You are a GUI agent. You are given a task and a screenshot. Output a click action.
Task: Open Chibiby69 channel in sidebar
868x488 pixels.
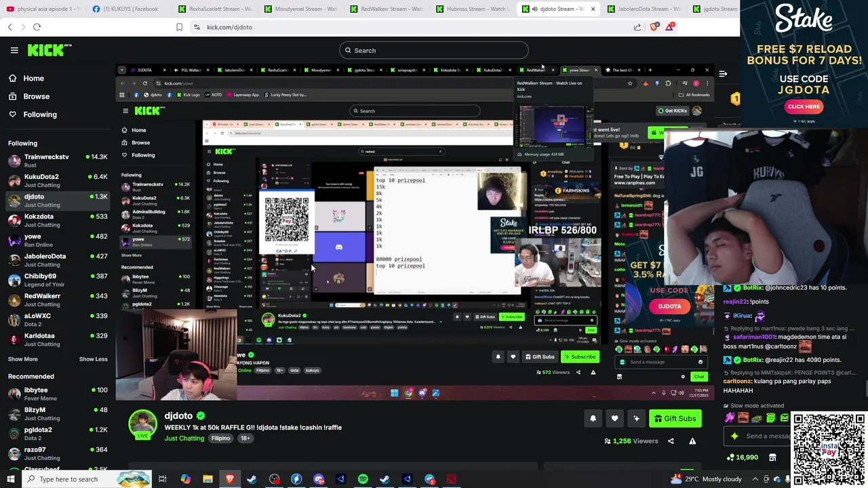pos(58,280)
